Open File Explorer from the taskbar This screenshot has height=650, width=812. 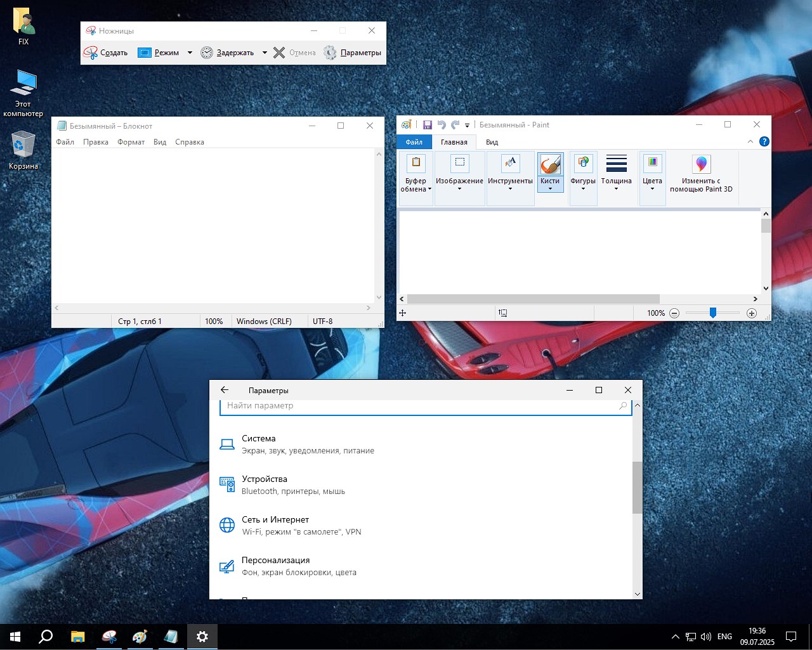point(77,637)
